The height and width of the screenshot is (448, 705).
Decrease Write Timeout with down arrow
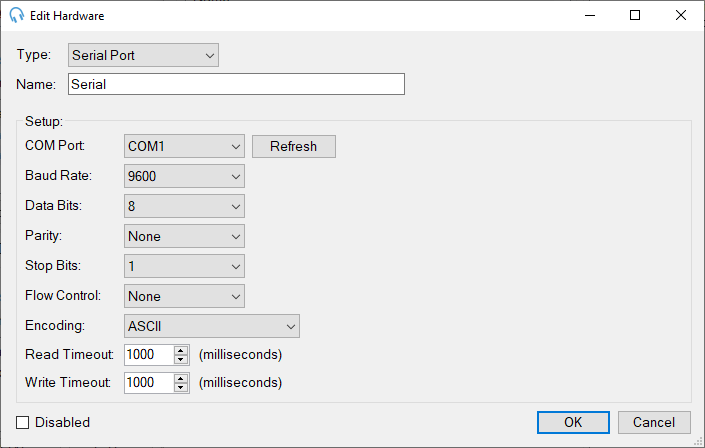pos(181,387)
